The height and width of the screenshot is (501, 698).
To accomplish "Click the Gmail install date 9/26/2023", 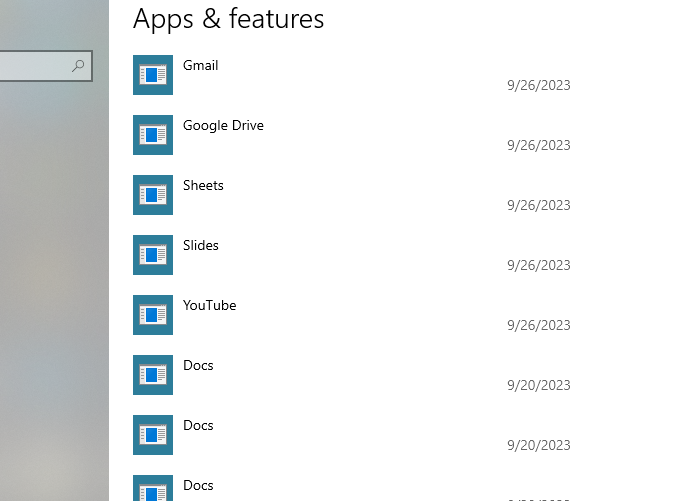I will coord(539,85).
